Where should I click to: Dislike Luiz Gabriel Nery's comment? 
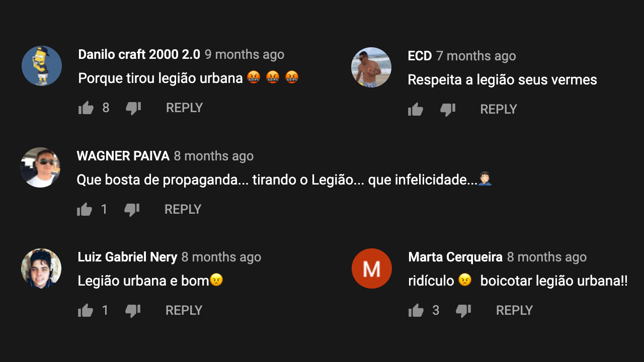133,311
